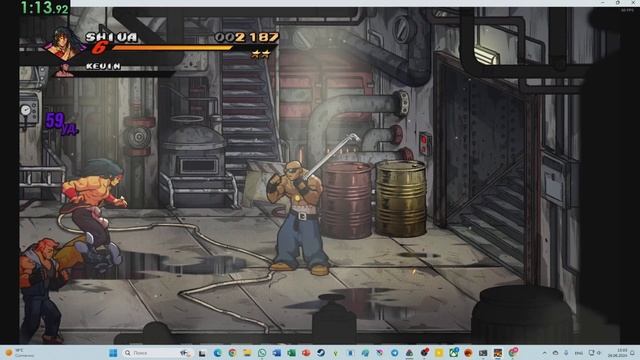Show hidden system tray icons

[x=545, y=353]
